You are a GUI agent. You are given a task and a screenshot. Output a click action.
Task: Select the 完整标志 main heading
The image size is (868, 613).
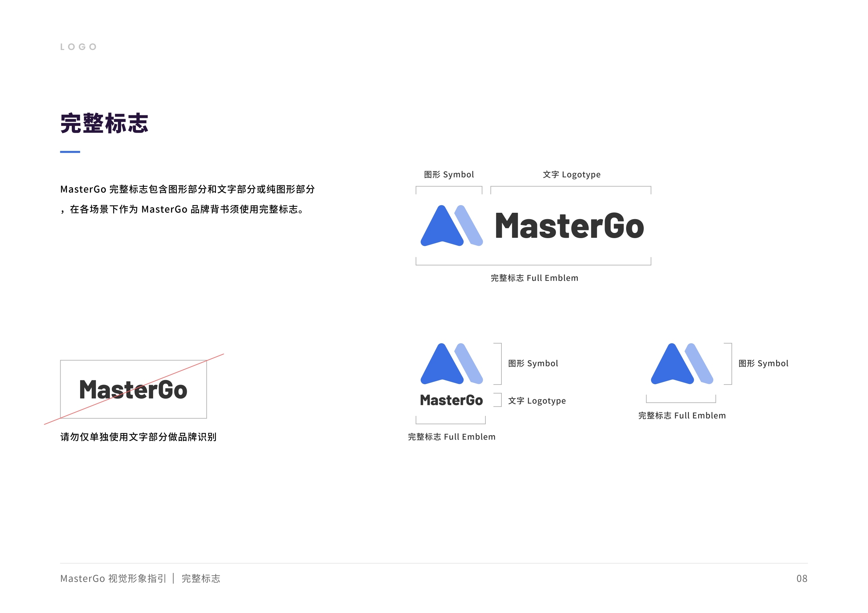(x=104, y=123)
